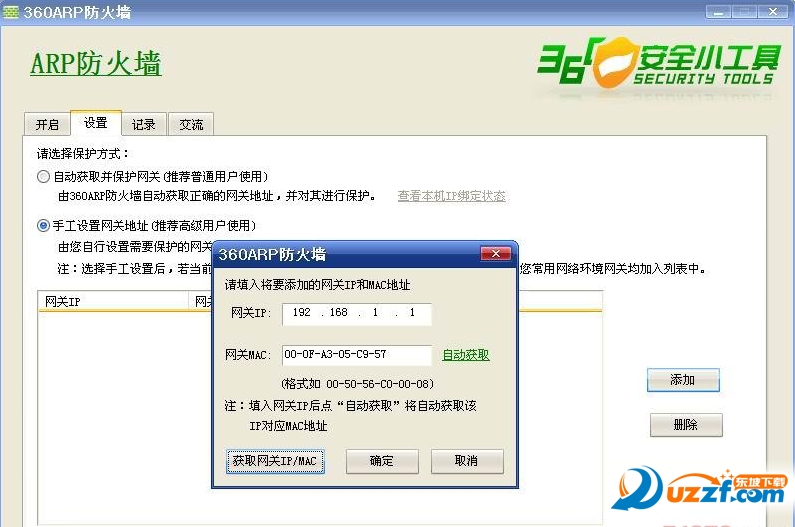Choose 手工设置网关地址 radio option
Image resolution: width=795 pixels, height=527 pixels.
point(44,226)
